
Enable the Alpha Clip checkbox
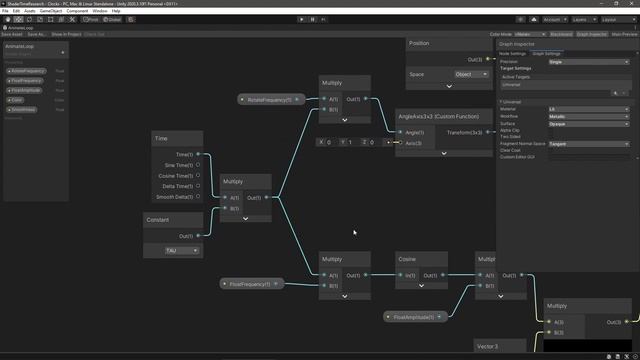tap(551, 131)
